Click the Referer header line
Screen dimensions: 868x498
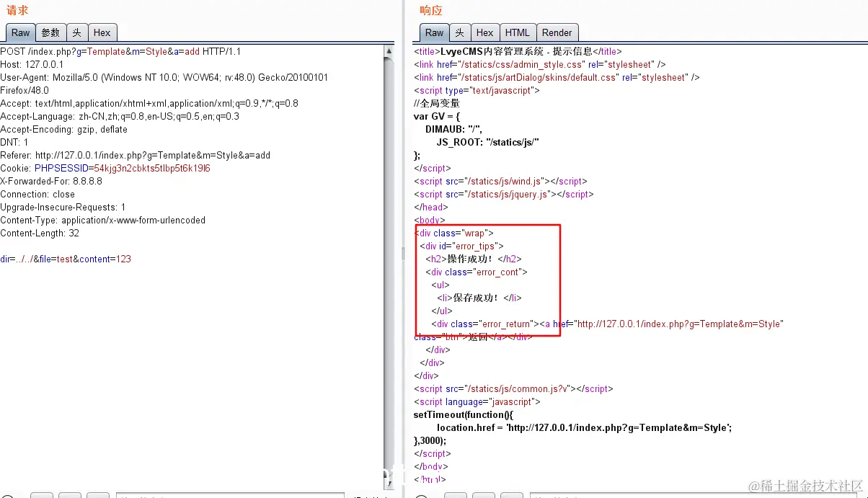click(136, 156)
